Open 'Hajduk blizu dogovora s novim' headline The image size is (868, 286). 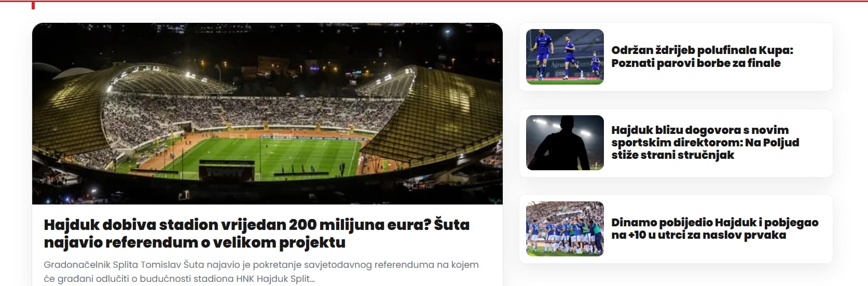click(x=700, y=130)
